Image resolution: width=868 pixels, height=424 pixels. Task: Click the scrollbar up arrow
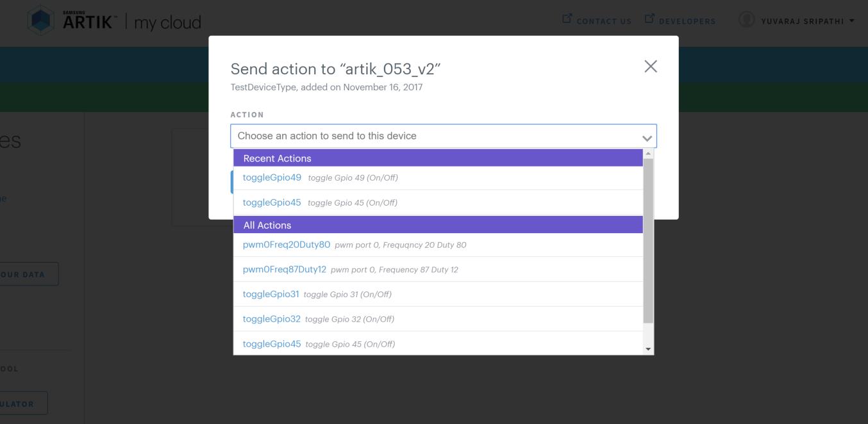[x=648, y=154]
